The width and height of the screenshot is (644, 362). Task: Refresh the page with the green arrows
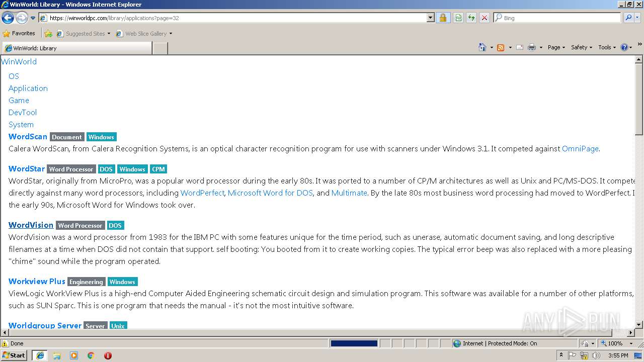click(471, 18)
